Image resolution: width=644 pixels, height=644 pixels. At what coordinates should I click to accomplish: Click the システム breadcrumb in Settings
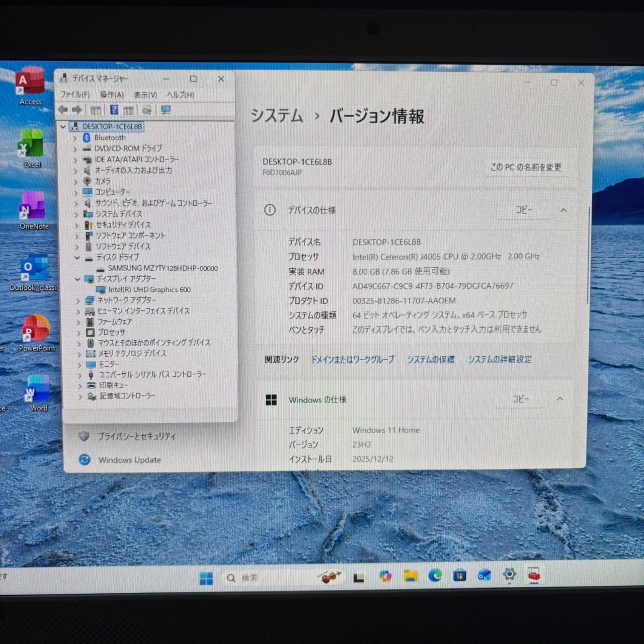(x=277, y=116)
